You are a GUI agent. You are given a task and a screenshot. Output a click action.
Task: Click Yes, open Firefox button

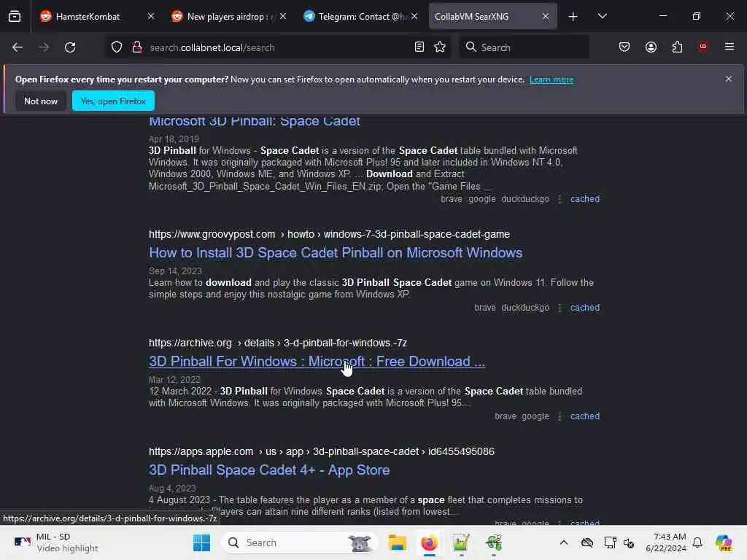[x=113, y=101]
